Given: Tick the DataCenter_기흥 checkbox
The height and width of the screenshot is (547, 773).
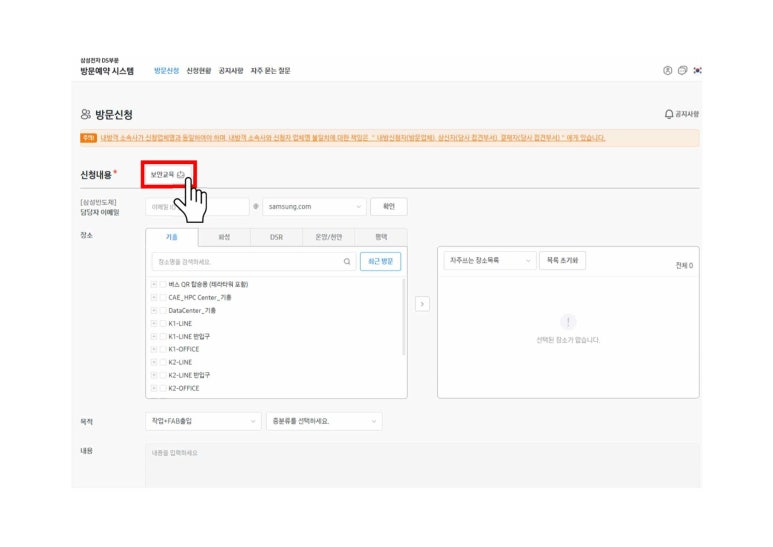Looking at the screenshot, I should tap(162, 310).
